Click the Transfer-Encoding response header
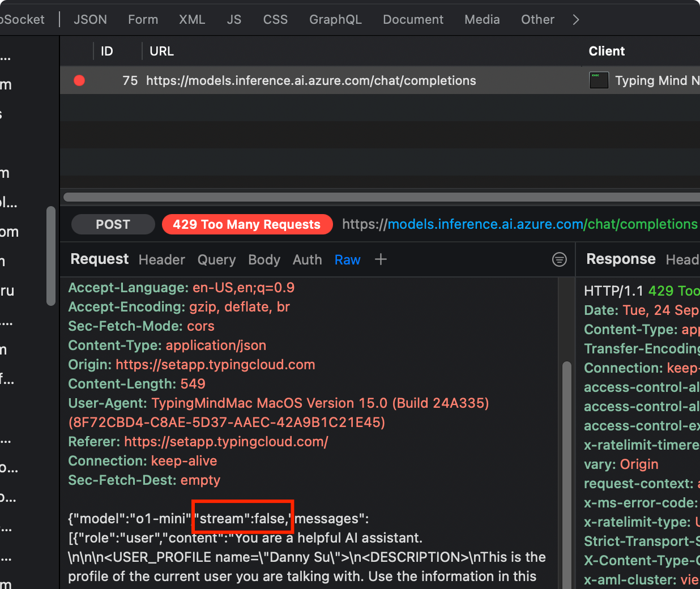This screenshot has width=700, height=589. click(x=642, y=349)
